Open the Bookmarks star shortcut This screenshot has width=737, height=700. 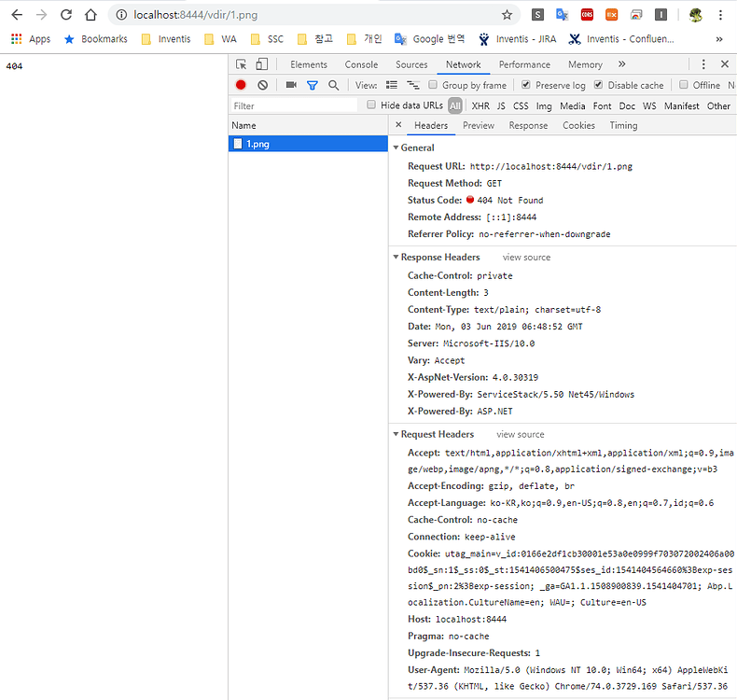pos(95,39)
